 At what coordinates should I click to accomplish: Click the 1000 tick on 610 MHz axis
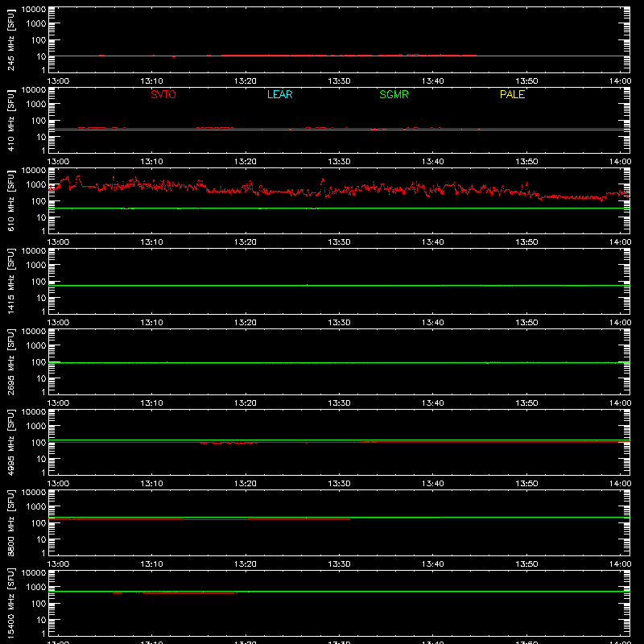click(36, 185)
